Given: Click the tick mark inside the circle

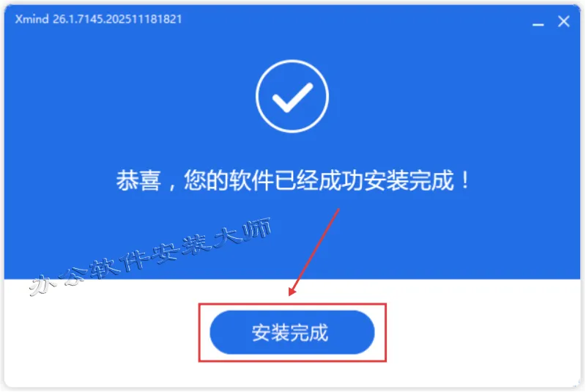Looking at the screenshot, I should (292, 97).
